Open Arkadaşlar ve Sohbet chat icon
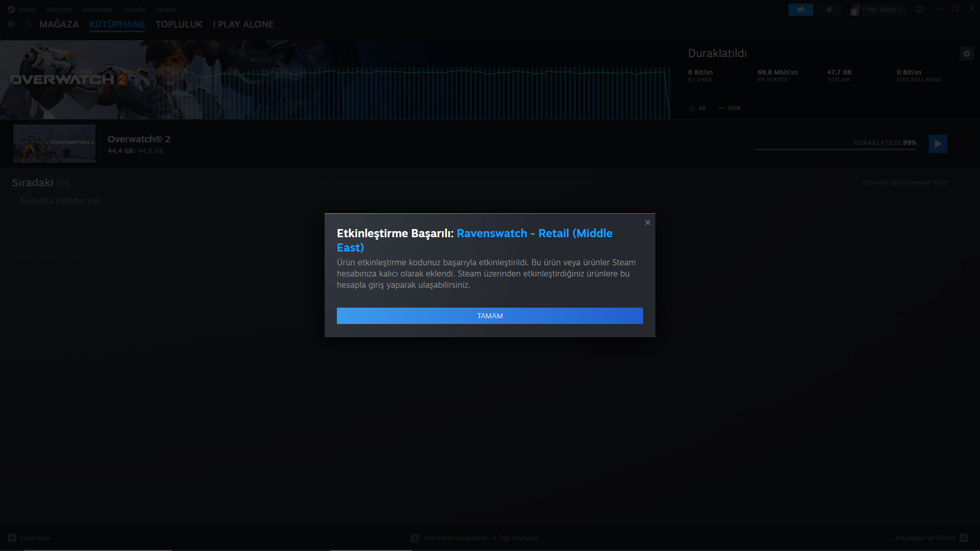This screenshot has width=980, height=551. [x=964, y=538]
